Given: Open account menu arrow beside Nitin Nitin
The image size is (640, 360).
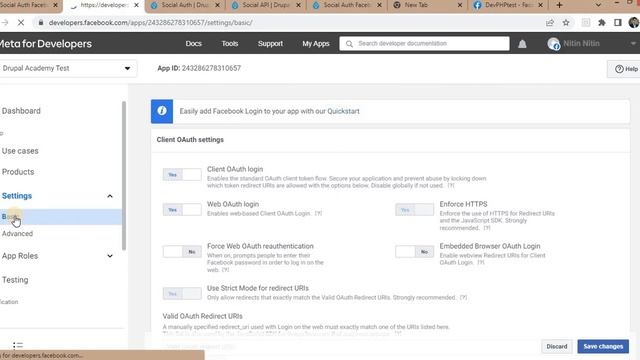Looking at the screenshot, I should click(633, 44).
